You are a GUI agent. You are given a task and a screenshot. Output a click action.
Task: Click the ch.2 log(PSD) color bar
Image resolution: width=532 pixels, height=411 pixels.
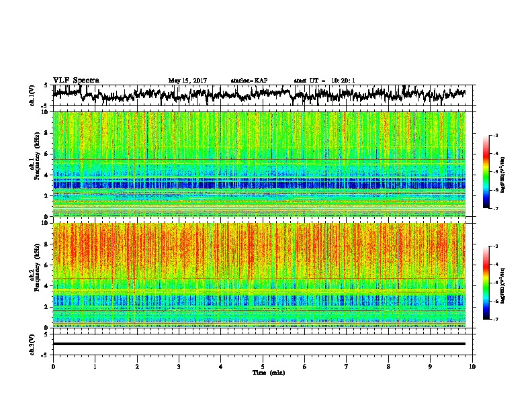pyautogui.click(x=486, y=283)
